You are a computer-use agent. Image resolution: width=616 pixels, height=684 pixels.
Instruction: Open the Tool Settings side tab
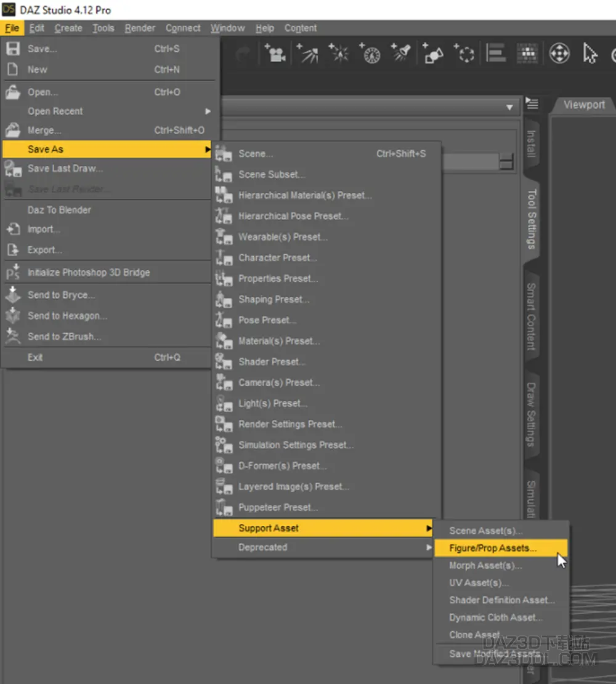[x=532, y=219]
